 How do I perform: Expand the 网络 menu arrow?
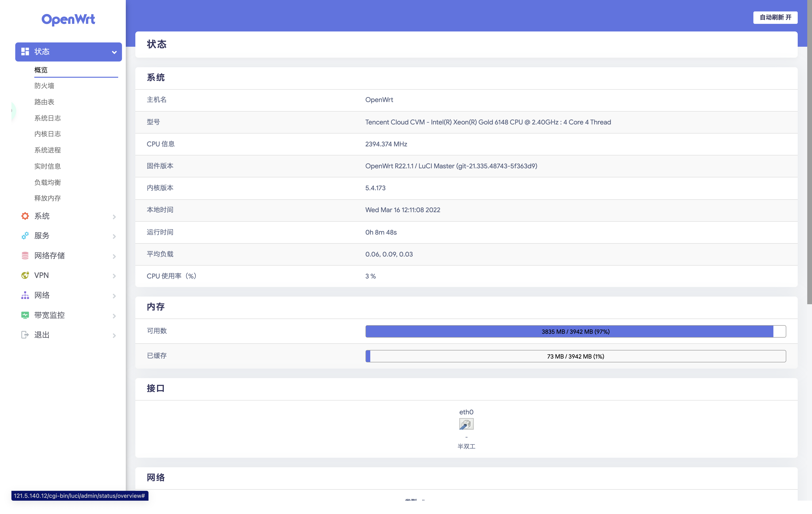[x=114, y=296]
